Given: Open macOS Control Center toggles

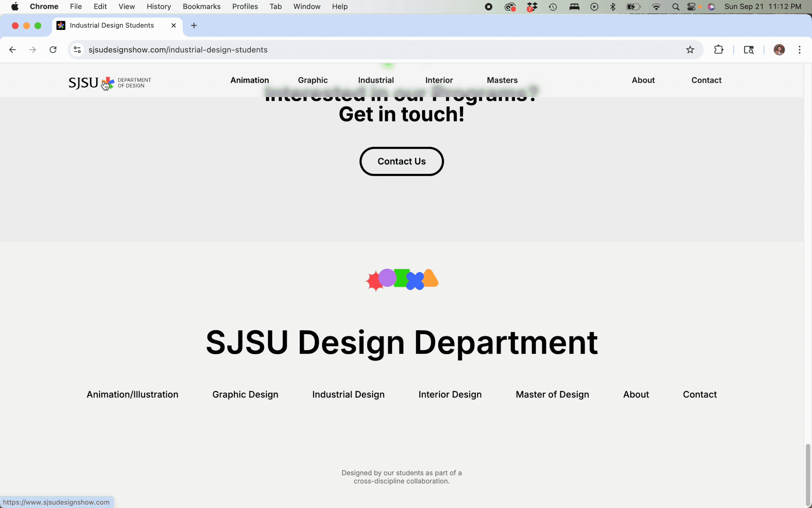Looking at the screenshot, I should tap(691, 7).
